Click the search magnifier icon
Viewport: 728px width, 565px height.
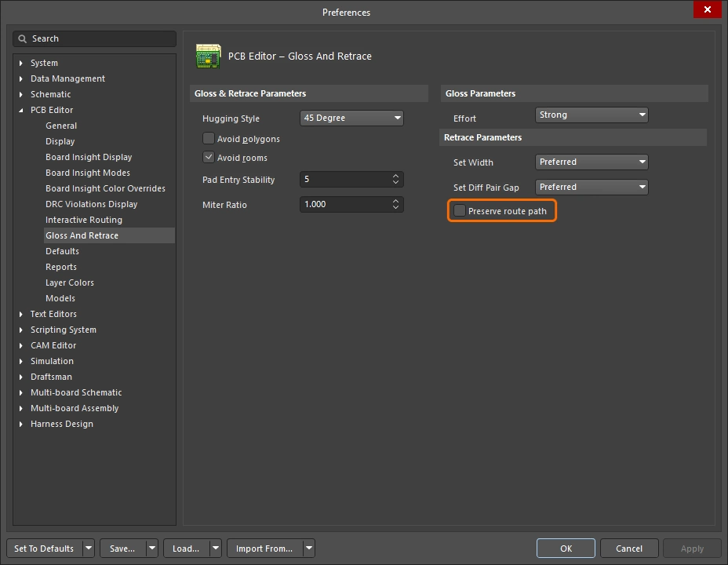tap(24, 38)
